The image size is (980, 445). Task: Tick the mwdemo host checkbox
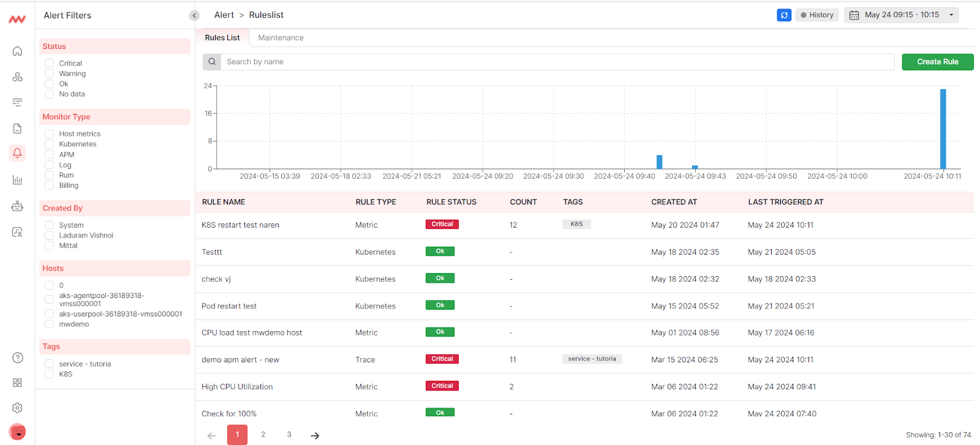49,324
